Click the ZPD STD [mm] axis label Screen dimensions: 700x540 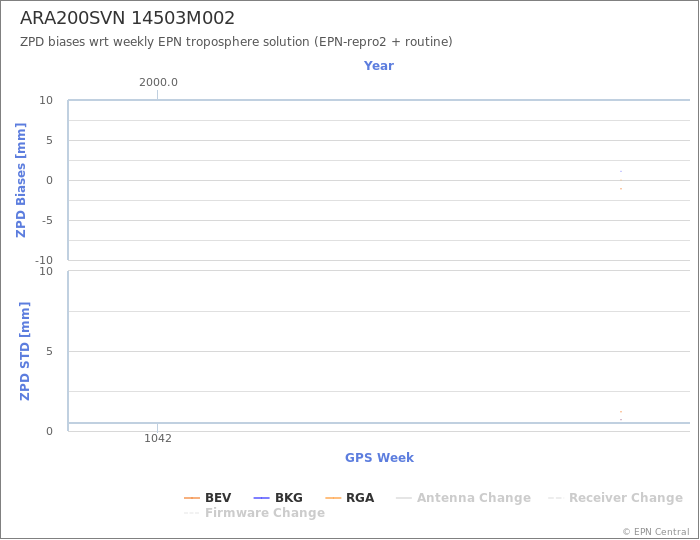pyautogui.click(x=25, y=351)
